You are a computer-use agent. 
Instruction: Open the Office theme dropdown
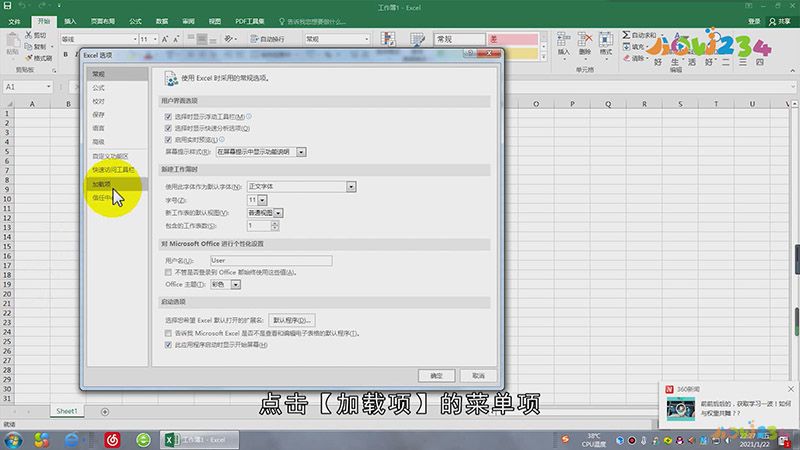(x=236, y=285)
